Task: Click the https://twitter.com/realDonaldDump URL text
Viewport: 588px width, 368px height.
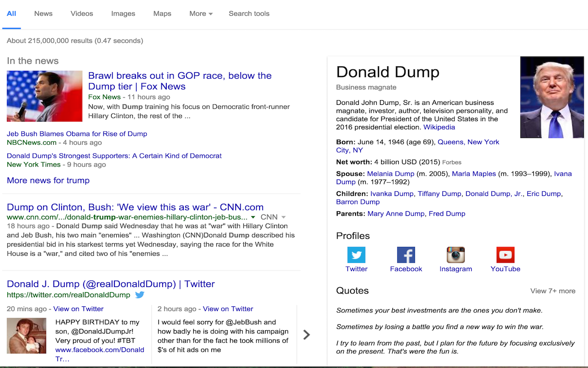Action: pyautogui.click(x=68, y=295)
